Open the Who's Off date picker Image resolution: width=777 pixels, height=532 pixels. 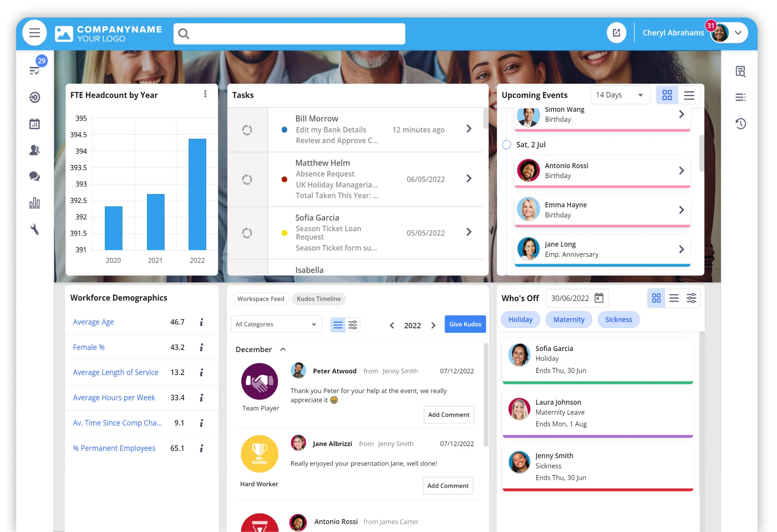[x=598, y=298]
